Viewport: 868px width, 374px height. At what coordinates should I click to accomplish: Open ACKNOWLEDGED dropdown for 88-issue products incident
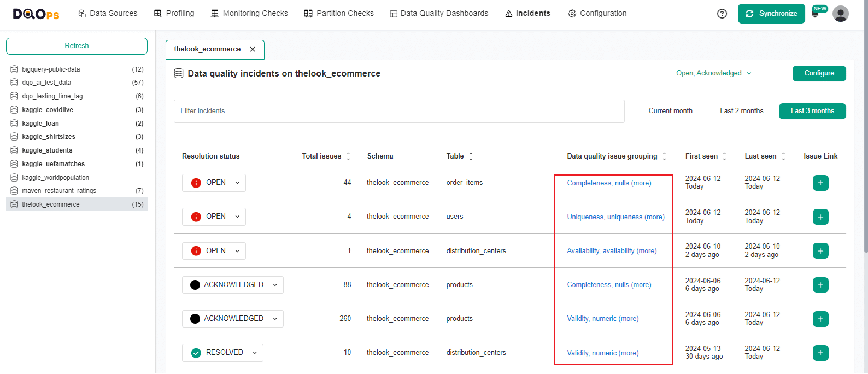pyautogui.click(x=233, y=285)
